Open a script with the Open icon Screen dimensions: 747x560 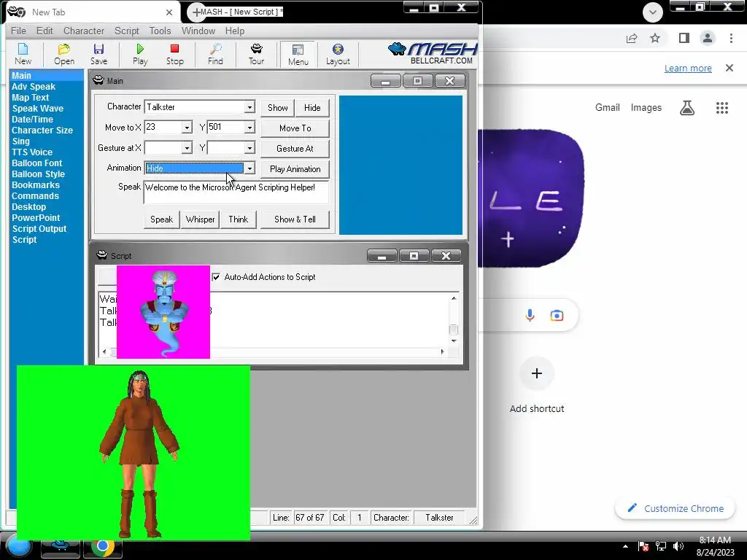click(x=64, y=54)
